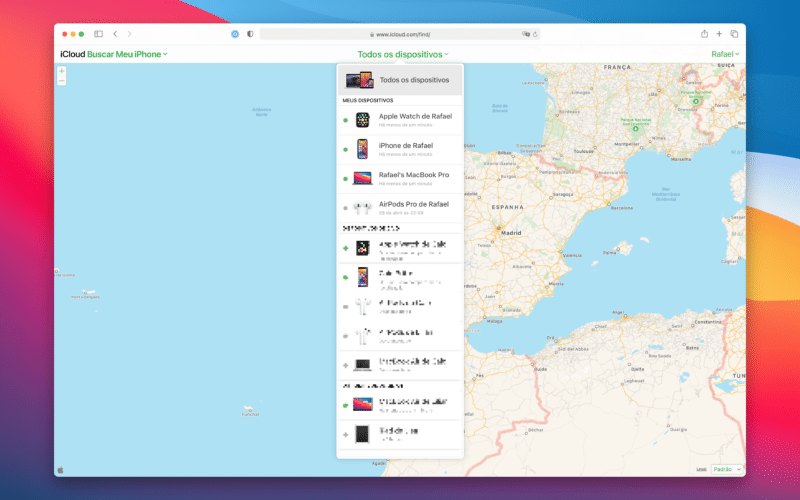Click the all-devices group thumbnail
The image size is (800, 500).
pyautogui.click(x=360, y=80)
